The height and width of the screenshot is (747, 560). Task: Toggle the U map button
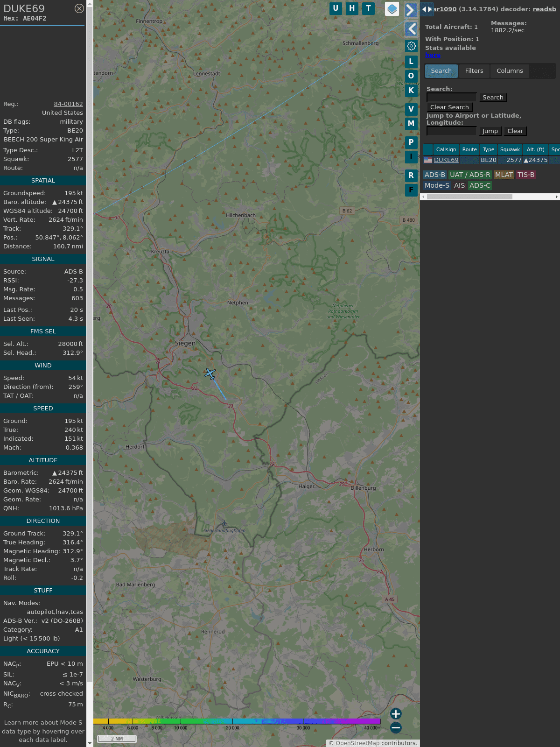click(336, 8)
